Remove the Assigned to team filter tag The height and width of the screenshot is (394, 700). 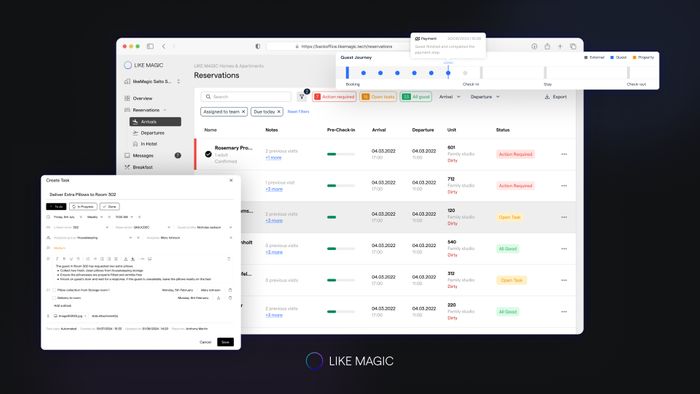[x=243, y=112]
